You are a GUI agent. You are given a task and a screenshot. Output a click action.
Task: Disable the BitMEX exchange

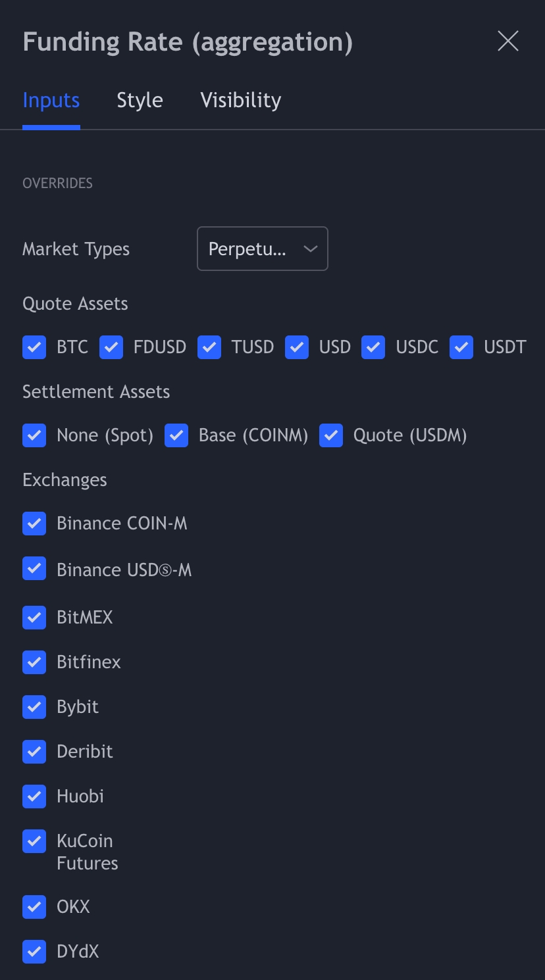pos(34,617)
